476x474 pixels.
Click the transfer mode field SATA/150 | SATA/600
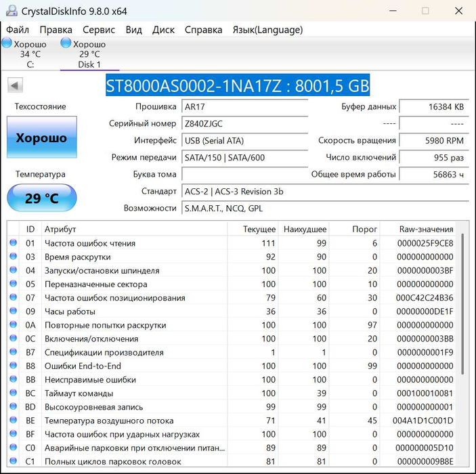(x=244, y=158)
